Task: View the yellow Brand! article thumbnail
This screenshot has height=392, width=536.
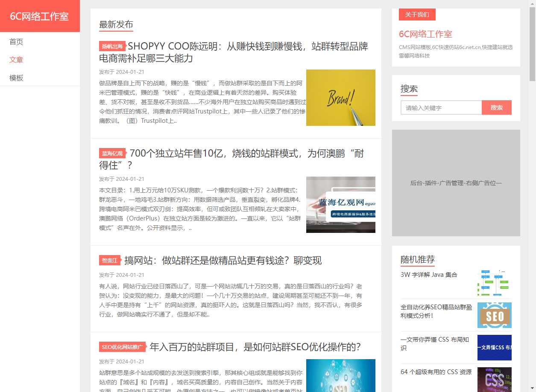Action: click(x=341, y=98)
